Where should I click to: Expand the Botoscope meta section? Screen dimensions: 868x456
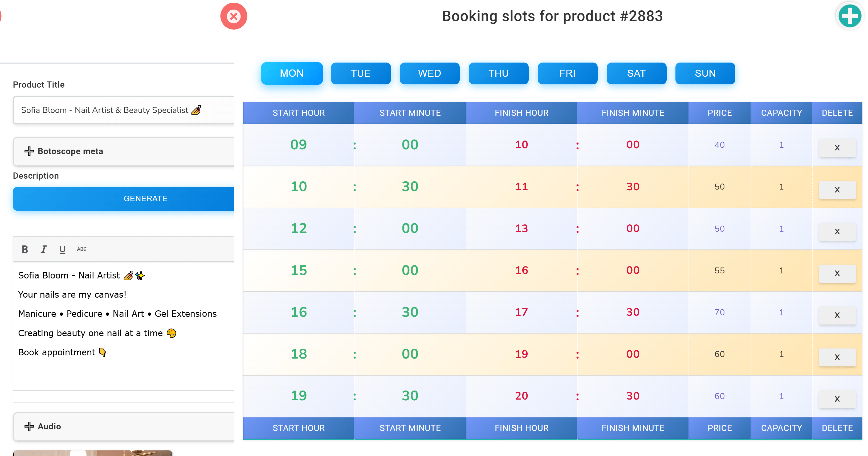pyautogui.click(x=70, y=151)
